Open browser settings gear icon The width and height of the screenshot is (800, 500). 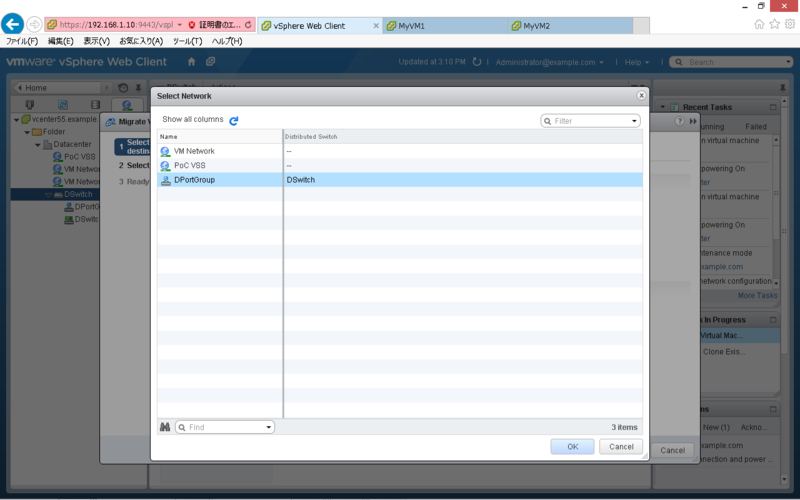tap(790, 24)
